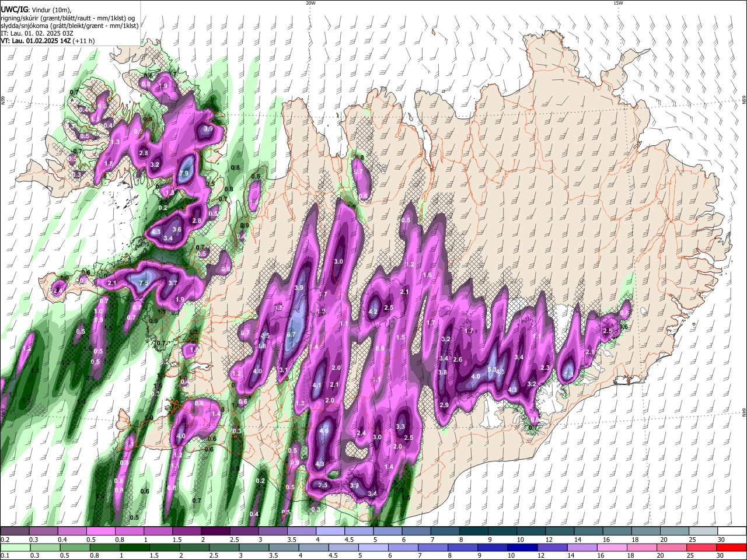Click the 'UWC/IG: Vindur (10m),' title line
Viewport: 747px width, 560px height.
(36, 9)
